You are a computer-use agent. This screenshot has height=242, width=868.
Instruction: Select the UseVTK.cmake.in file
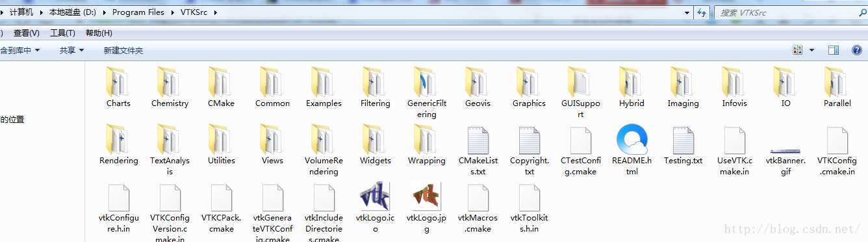click(x=734, y=150)
